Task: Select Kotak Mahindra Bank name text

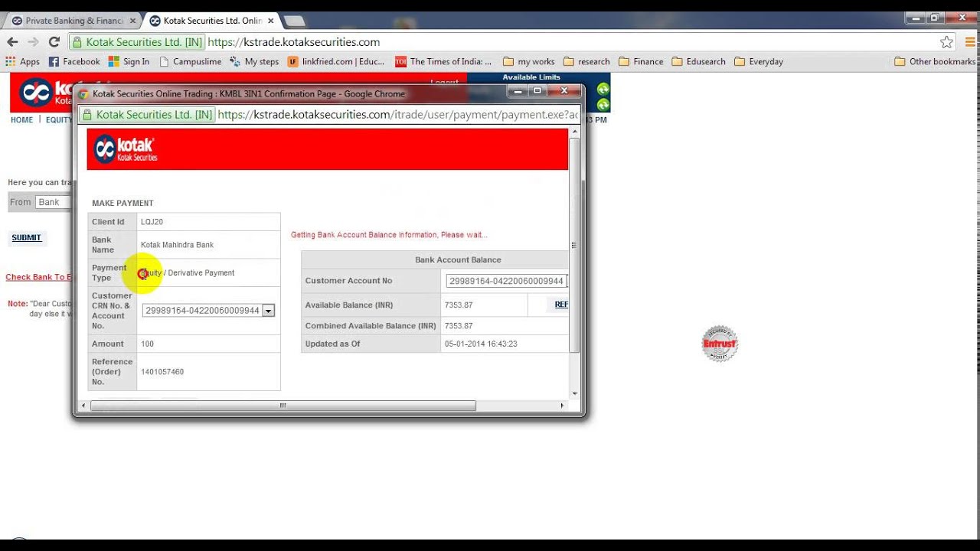Action: point(177,245)
